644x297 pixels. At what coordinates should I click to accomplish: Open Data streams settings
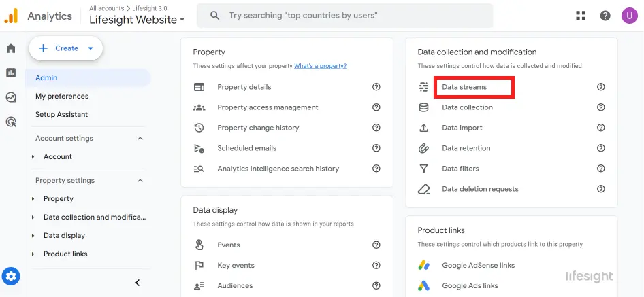click(x=464, y=87)
